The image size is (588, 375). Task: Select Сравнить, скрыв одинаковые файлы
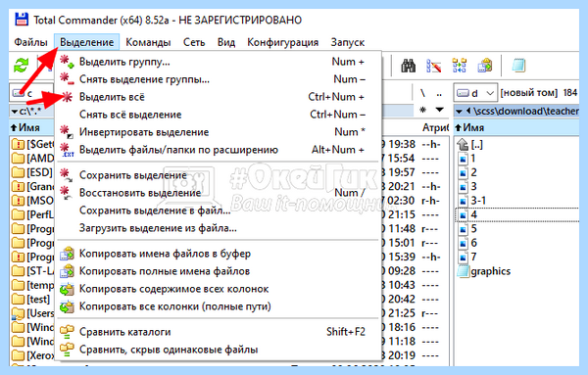click(219, 350)
